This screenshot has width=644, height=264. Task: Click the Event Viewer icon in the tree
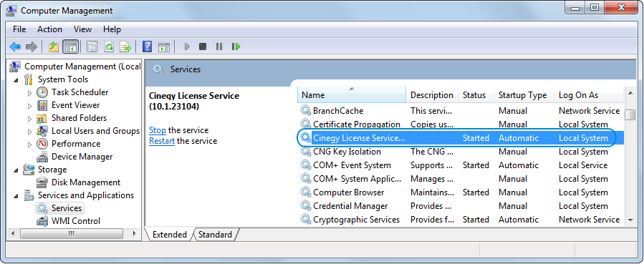point(42,105)
